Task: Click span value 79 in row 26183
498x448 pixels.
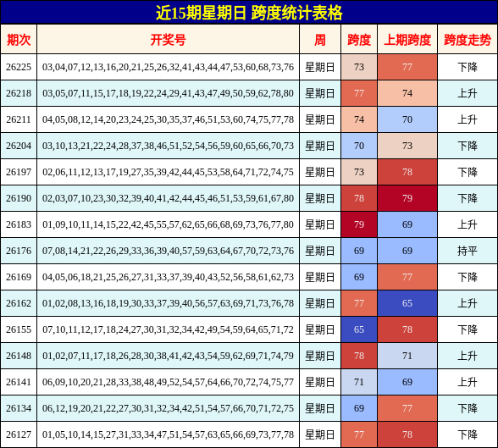Action: pyautogui.click(x=359, y=224)
